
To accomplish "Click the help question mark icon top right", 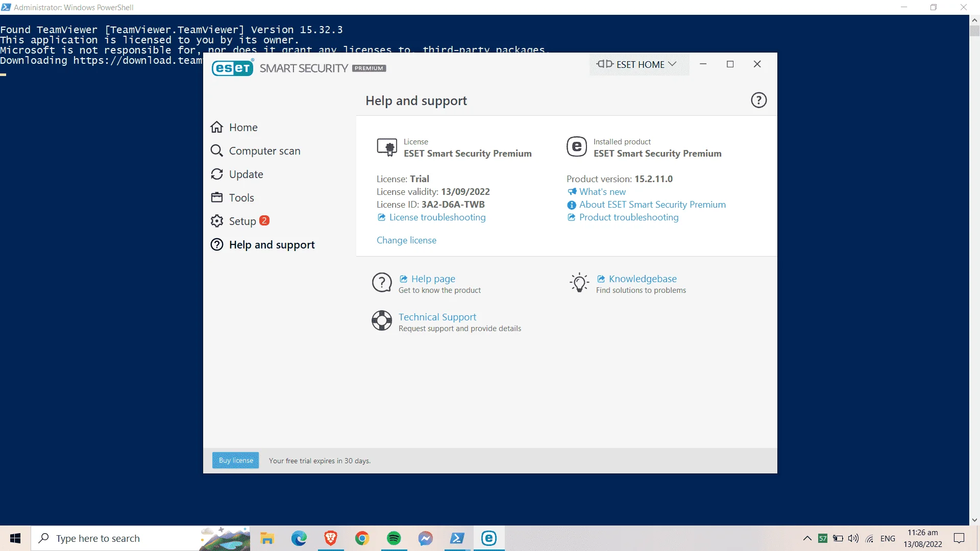I will tap(758, 100).
